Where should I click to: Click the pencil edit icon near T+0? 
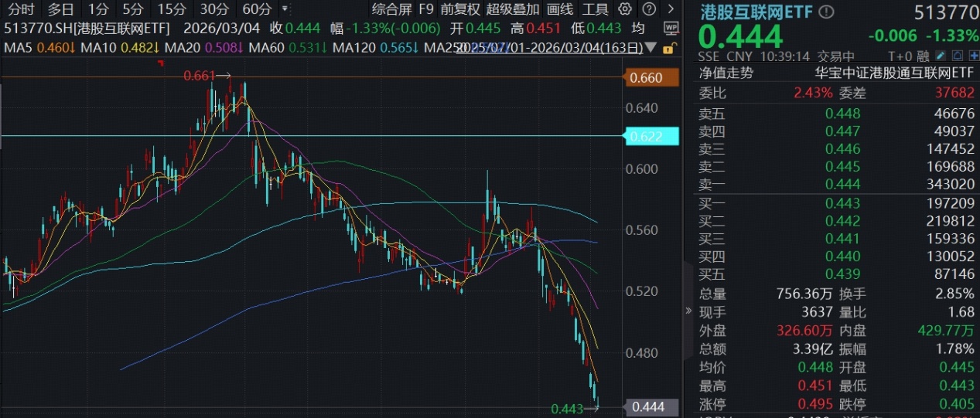[x=940, y=56]
